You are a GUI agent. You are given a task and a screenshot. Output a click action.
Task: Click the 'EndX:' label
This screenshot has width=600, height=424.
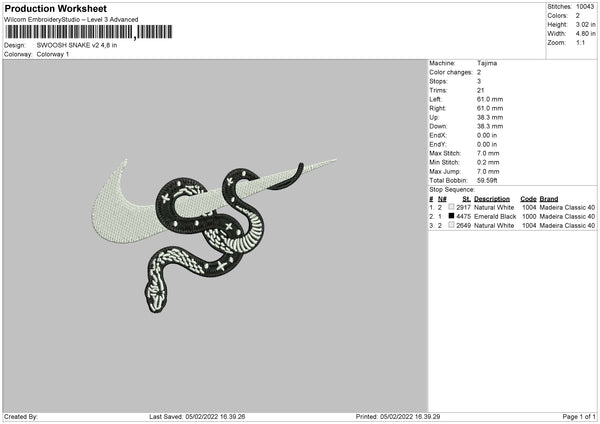click(x=438, y=135)
